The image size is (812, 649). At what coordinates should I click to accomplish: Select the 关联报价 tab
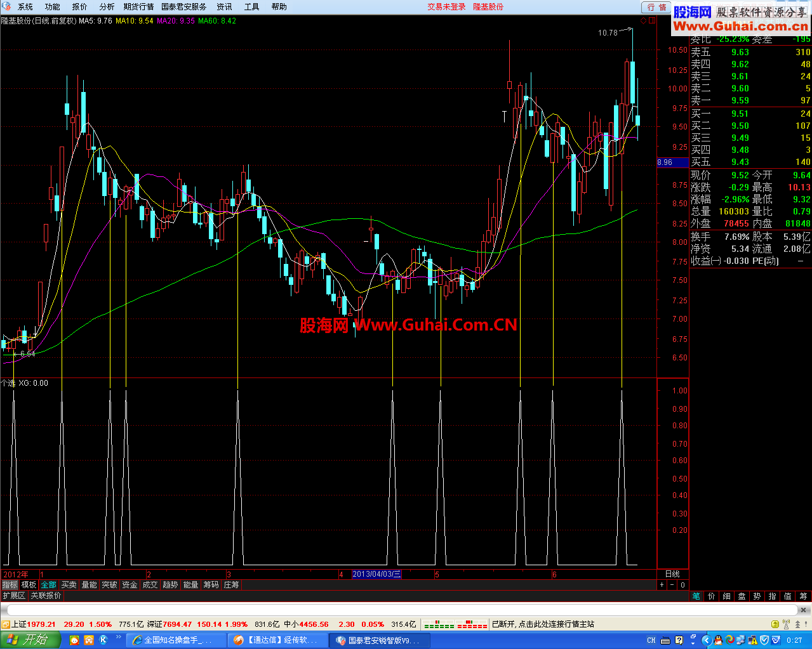(x=46, y=596)
